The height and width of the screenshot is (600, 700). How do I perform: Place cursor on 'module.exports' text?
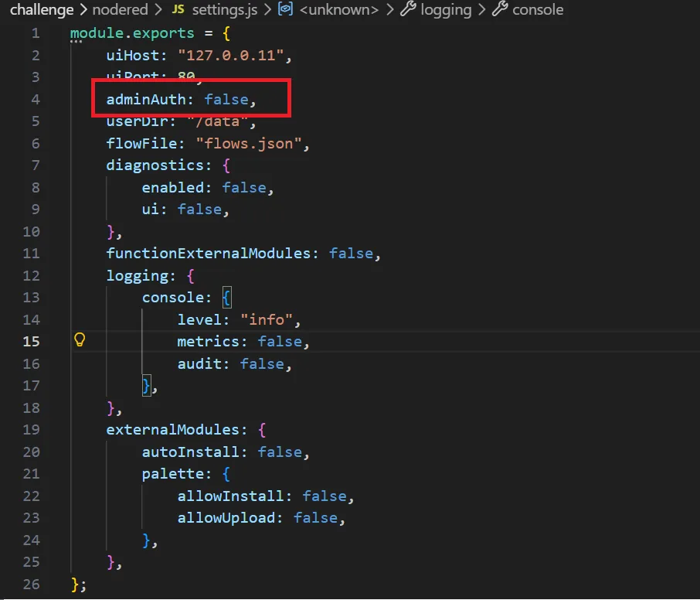tap(132, 33)
